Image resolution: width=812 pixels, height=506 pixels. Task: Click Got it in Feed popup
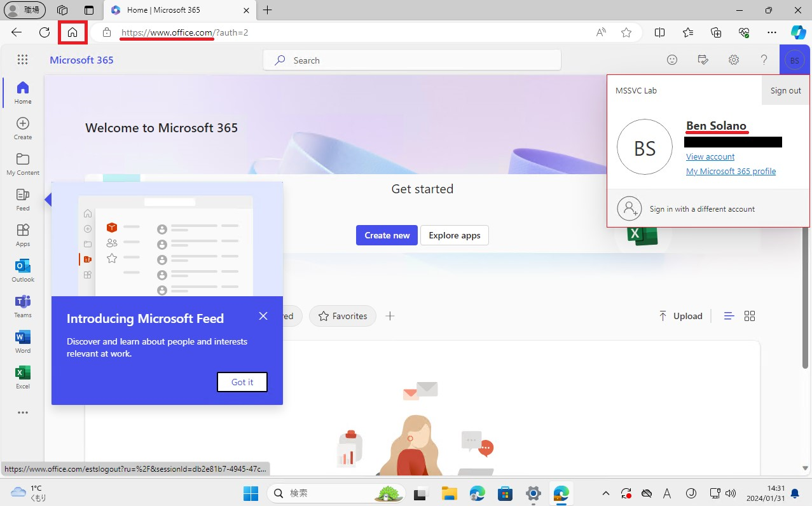242,382
